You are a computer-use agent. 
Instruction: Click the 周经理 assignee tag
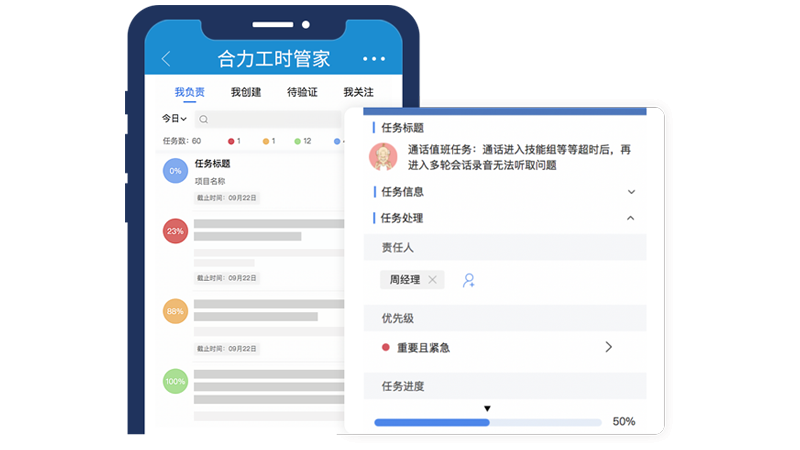[x=412, y=280]
